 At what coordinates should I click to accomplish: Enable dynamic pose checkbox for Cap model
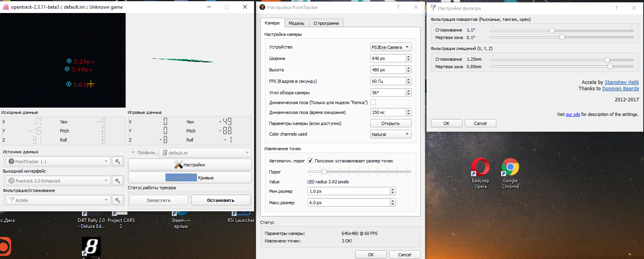(x=373, y=102)
